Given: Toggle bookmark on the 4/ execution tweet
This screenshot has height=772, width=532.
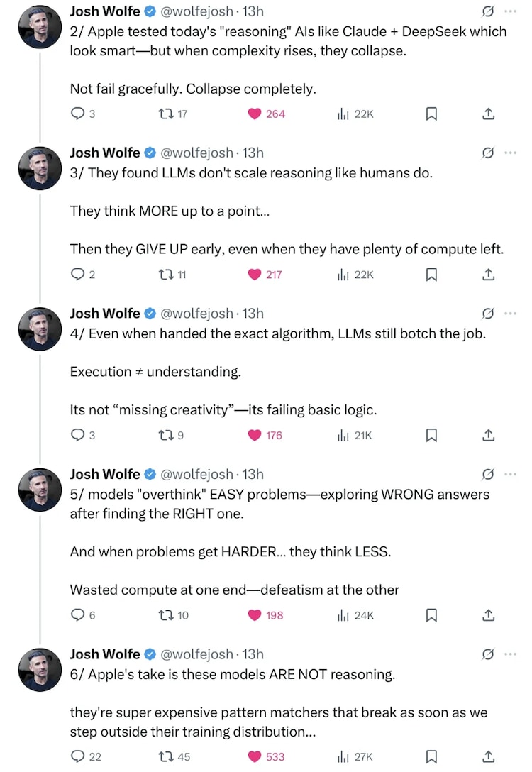Looking at the screenshot, I should (x=431, y=436).
